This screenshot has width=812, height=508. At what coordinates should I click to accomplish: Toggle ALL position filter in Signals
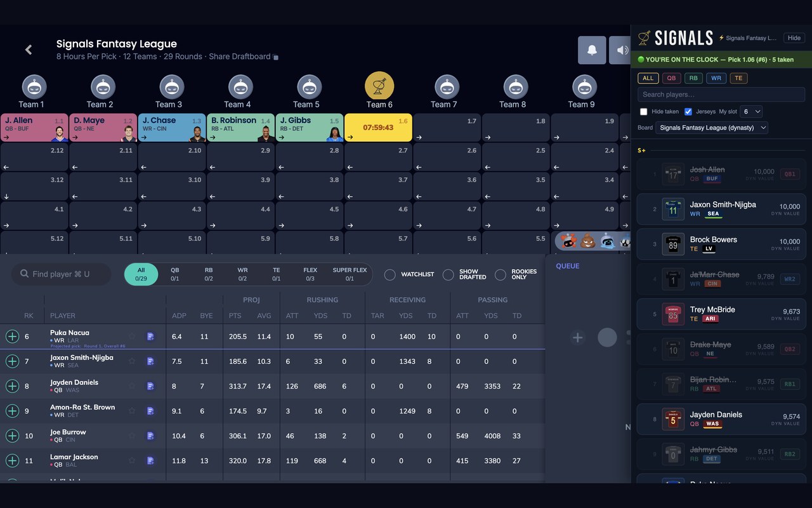(648, 79)
